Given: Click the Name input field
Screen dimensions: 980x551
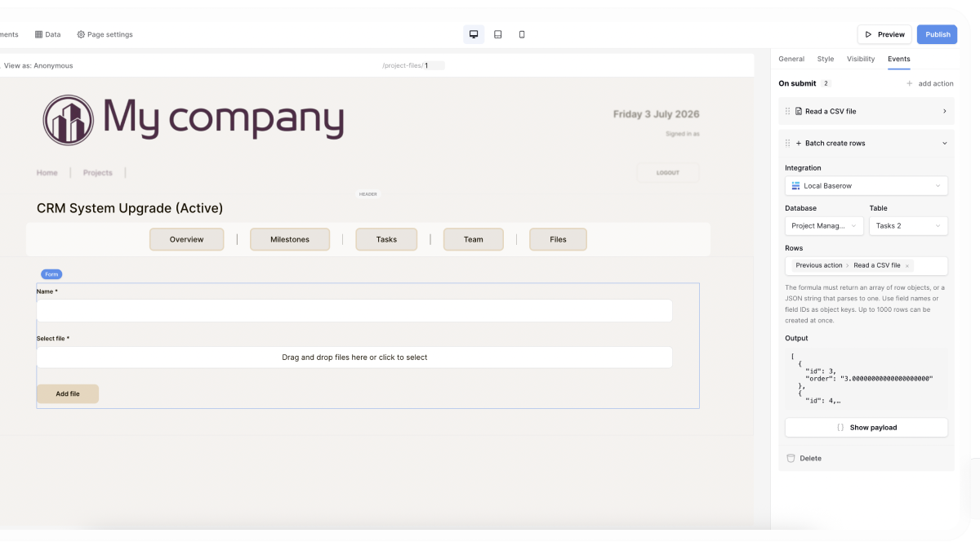Looking at the screenshot, I should tap(354, 310).
